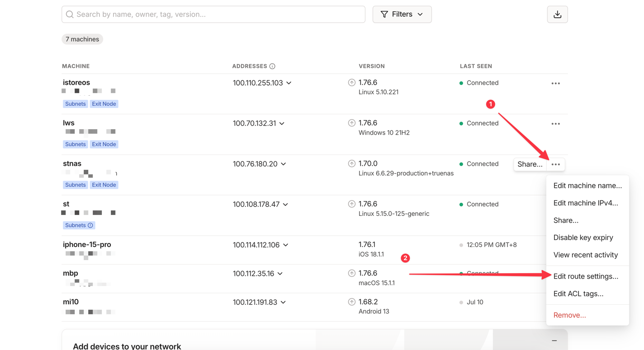
Task: Click the update-available icon for mi10 version
Action: click(351, 302)
